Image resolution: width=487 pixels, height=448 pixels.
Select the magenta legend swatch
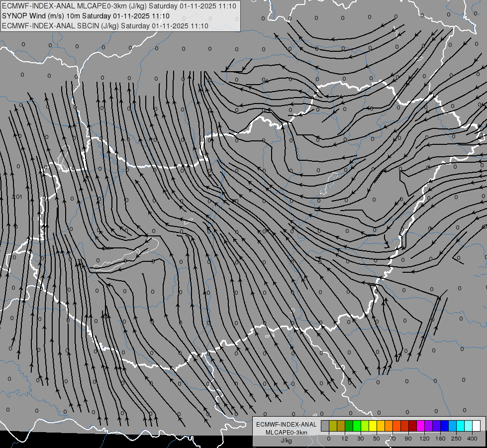point(421,426)
